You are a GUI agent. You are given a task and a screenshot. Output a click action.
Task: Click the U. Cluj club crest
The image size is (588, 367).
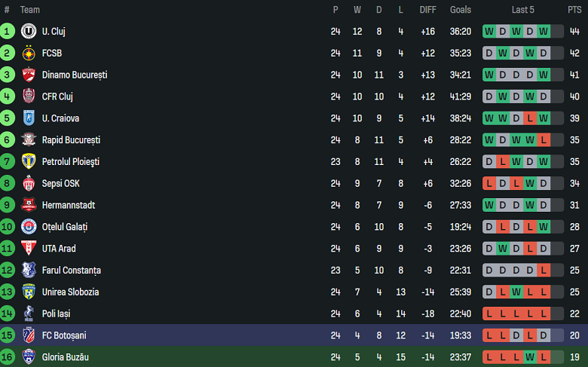click(x=29, y=32)
